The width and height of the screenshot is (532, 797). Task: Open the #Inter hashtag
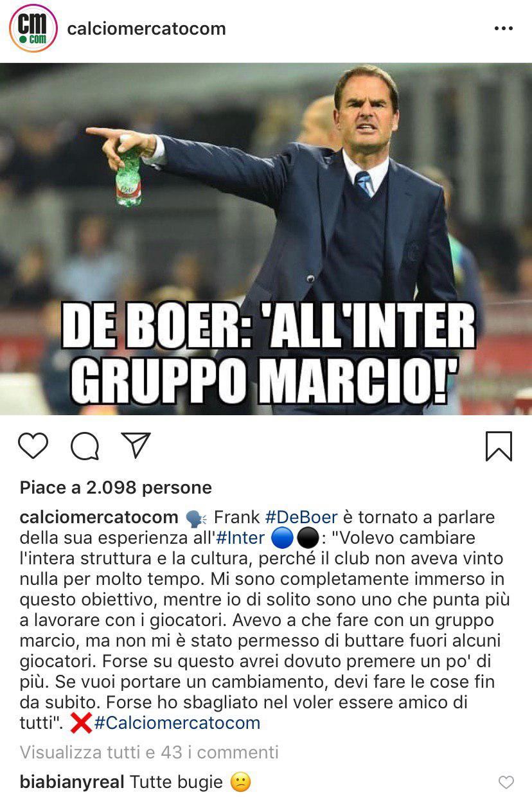click(240, 538)
